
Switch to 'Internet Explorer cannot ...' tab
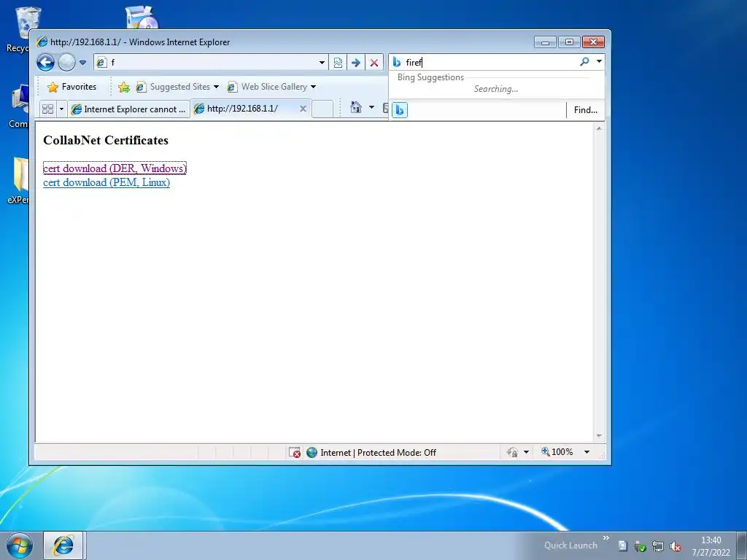pyautogui.click(x=128, y=109)
